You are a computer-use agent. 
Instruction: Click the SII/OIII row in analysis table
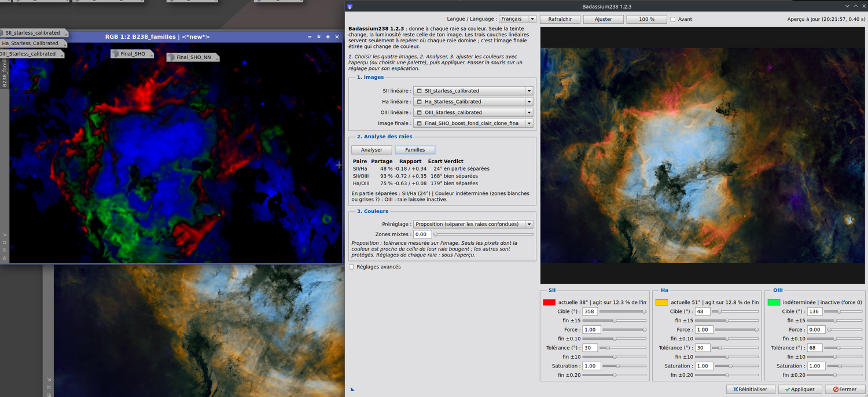(x=415, y=176)
